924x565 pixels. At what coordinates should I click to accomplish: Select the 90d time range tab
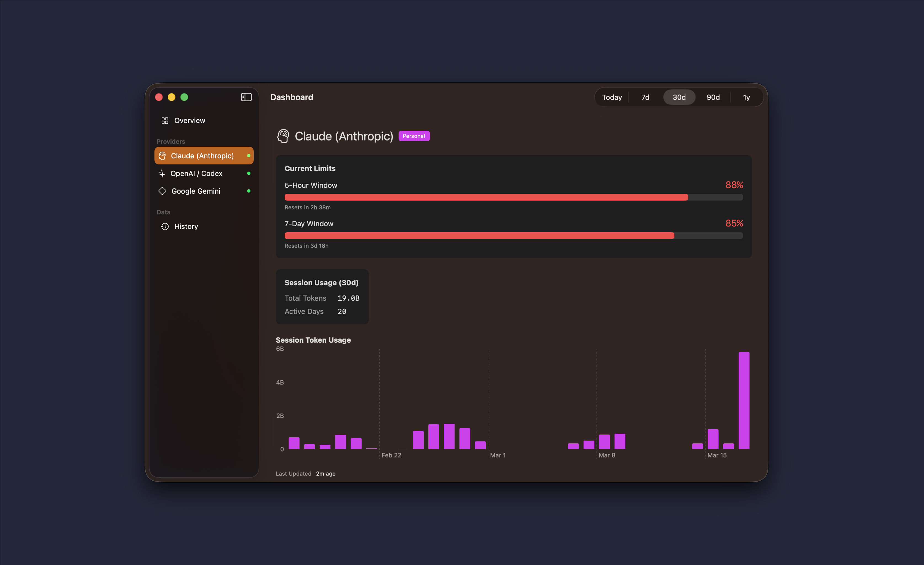(713, 97)
